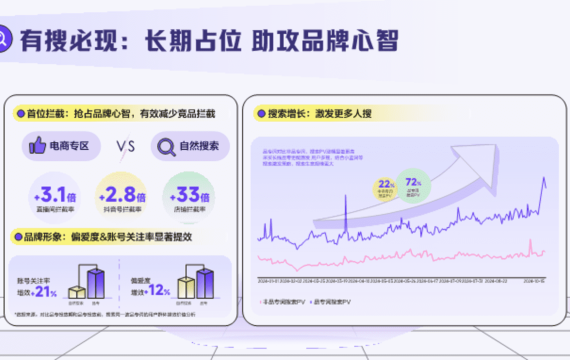The height and width of the screenshot is (360, 570).
Task: Click the +33倍 green circle badge
Action: coord(189,197)
